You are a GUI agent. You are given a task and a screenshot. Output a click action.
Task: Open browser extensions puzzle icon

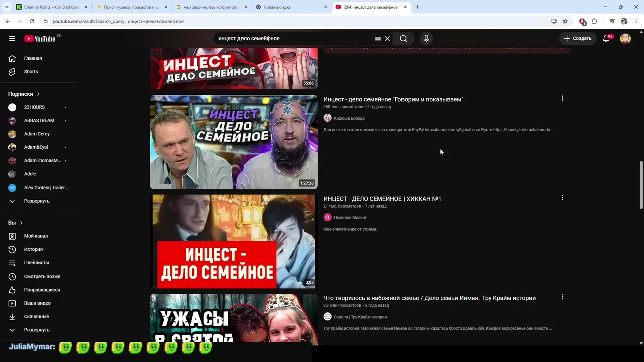pos(594,21)
